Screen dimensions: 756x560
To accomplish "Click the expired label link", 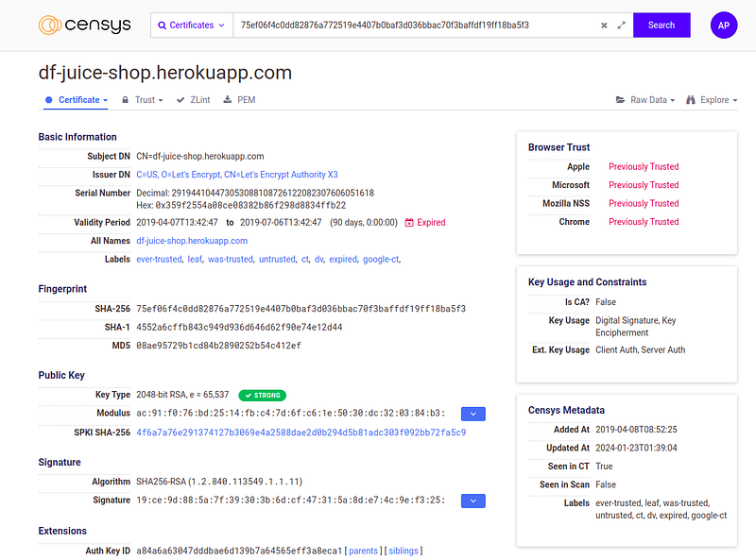I will (x=343, y=260).
